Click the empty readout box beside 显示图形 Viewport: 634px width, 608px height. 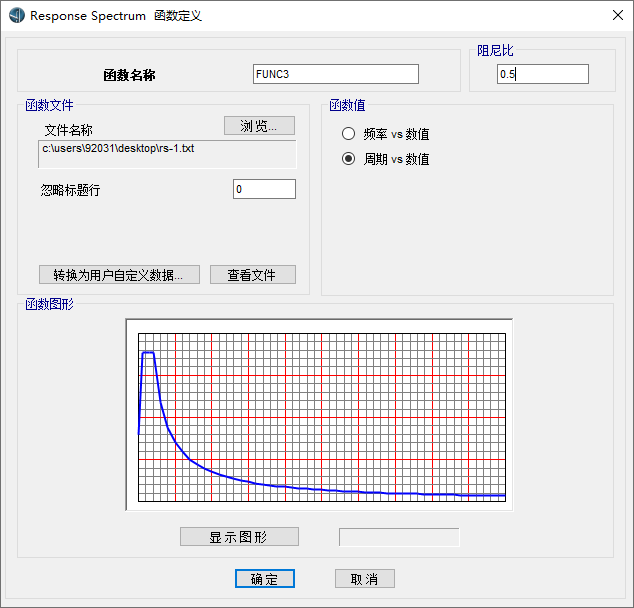point(399,537)
